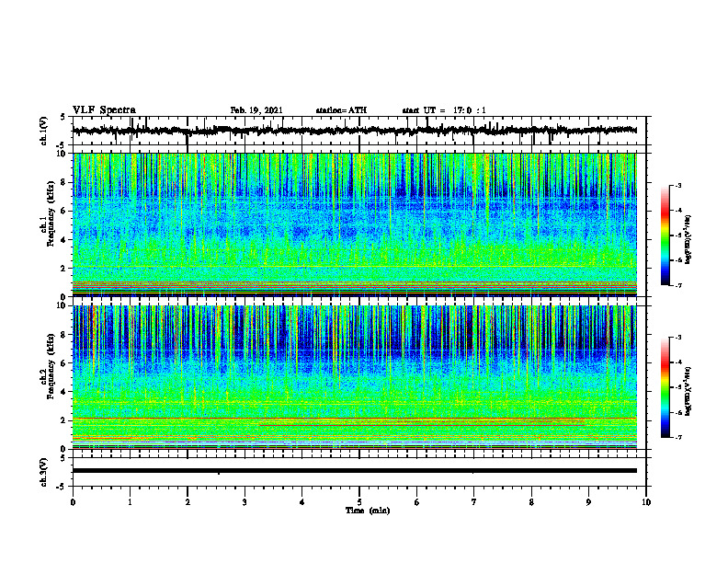Screen dimensions: 728x563
Task: Click time axis tick label "2"
Action: 188,502
